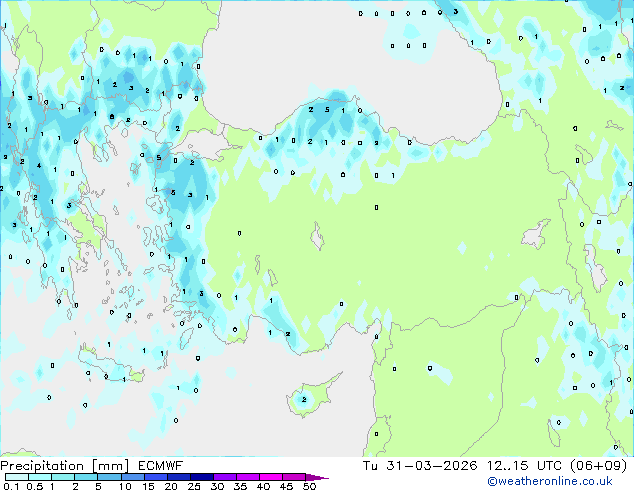Select the ECMWF model label
The image size is (634, 490).
pyautogui.click(x=161, y=466)
